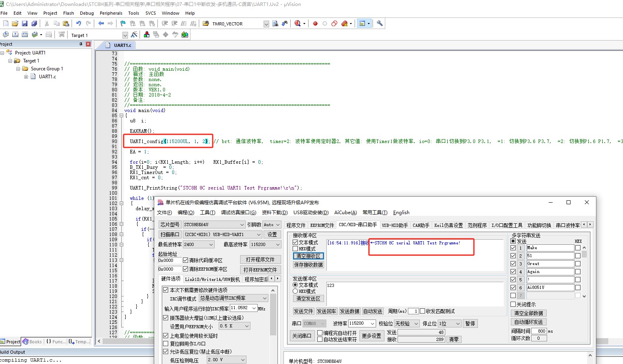
Task: Click the Manage Project Items colored blocks icon
Action: (147, 35)
